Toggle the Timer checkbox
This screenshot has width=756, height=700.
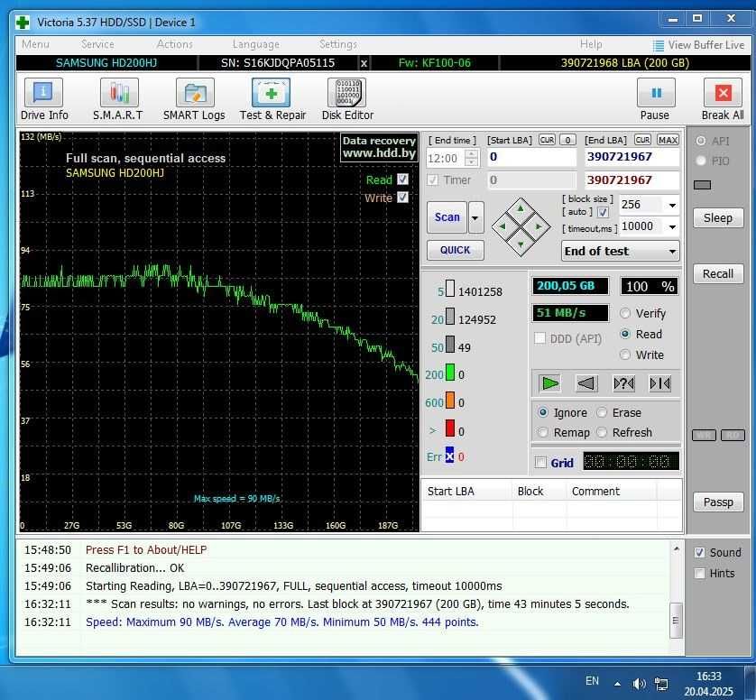click(432, 180)
